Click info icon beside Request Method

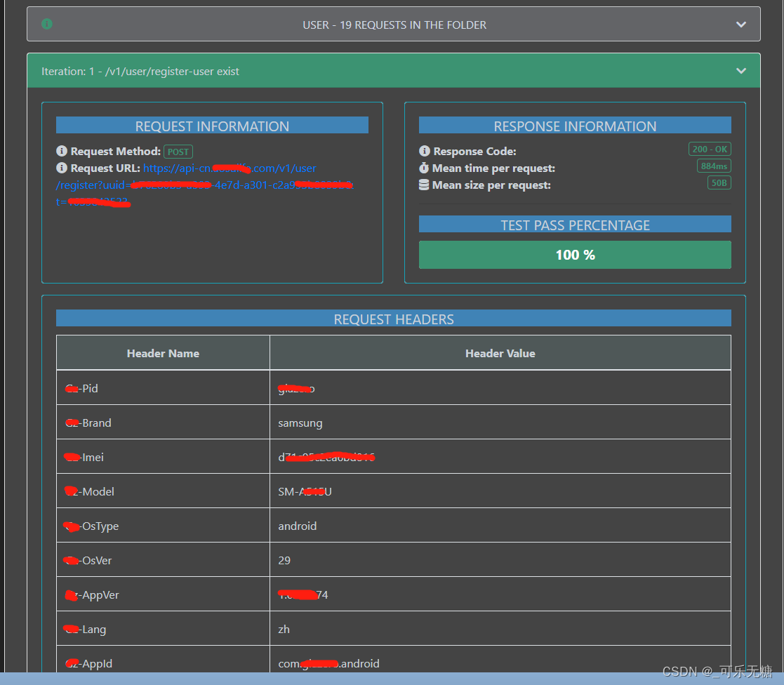tap(62, 150)
